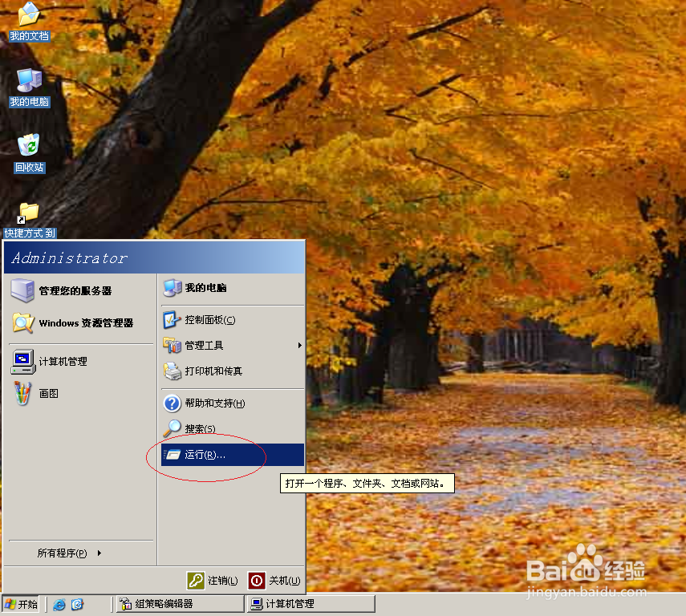Expand 所有程序(P) submenu

(69, 553)
